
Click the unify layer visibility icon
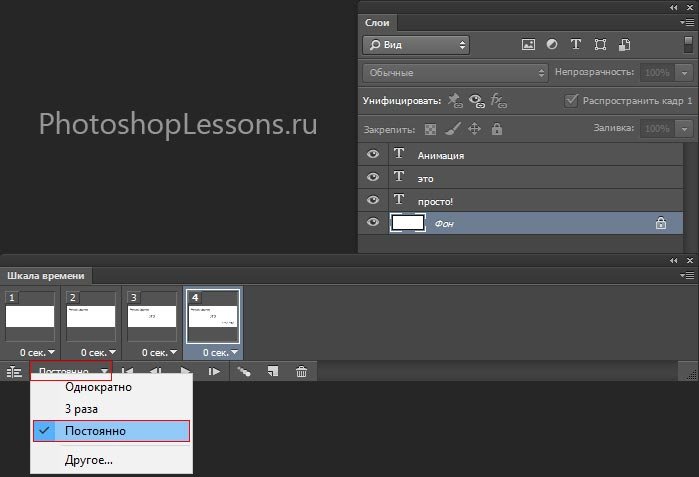pos(476,101)
